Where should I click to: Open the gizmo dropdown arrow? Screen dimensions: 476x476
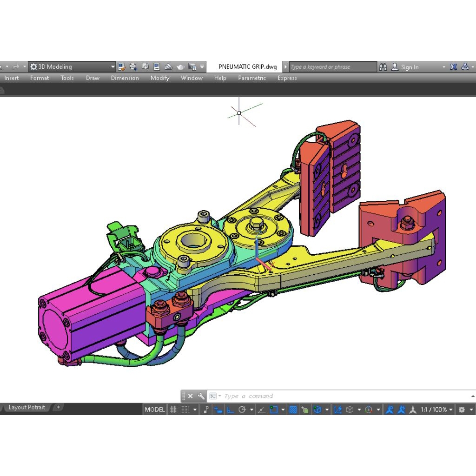point(378,410)
